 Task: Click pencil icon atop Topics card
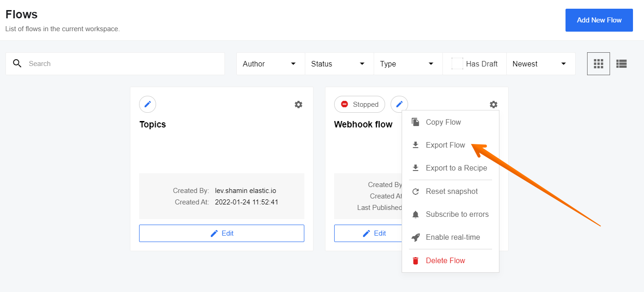click(x=147, y=104)
